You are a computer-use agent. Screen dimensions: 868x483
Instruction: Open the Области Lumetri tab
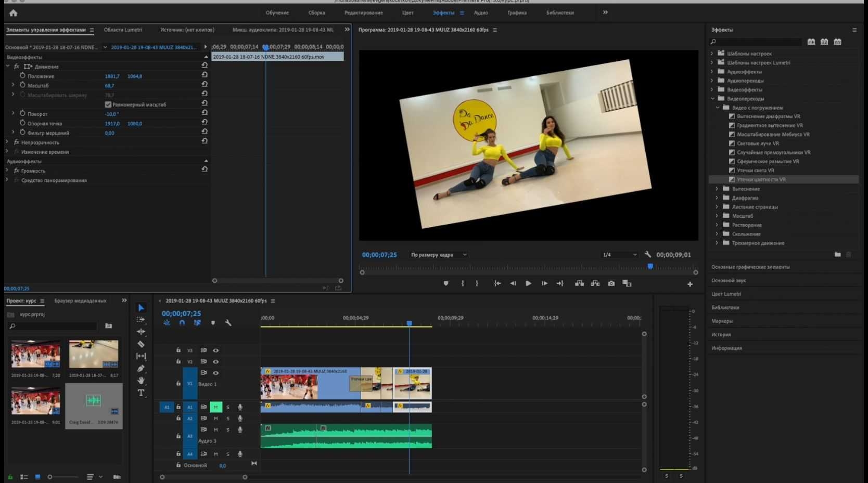tap(123, 30)
